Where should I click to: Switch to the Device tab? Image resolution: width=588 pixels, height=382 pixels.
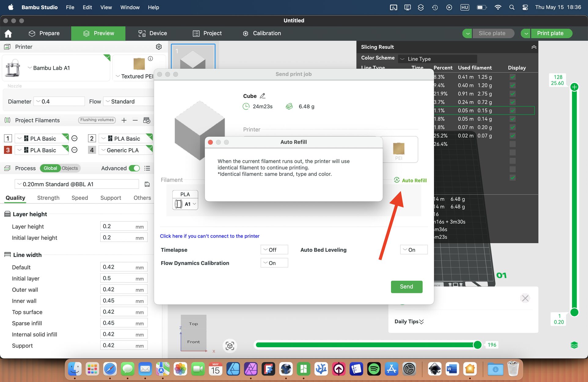tap(152, 33)
